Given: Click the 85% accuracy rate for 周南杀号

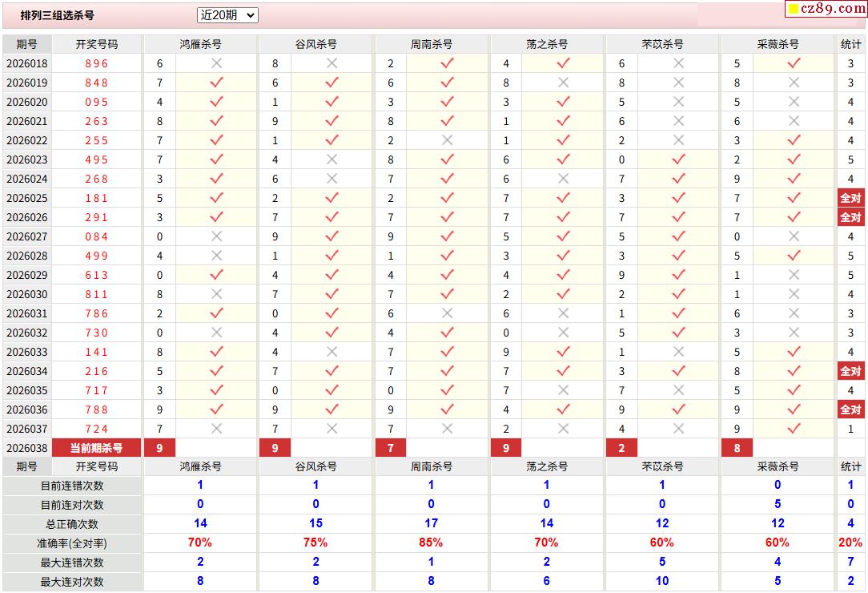Looking at the screenshot, I should tap(431, 543).
